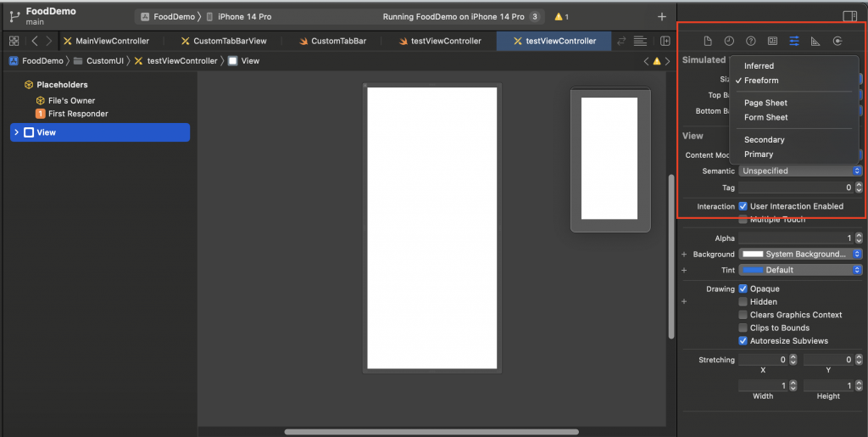Open the Tint Default dropdown
Viewport: 868px width, 437px height.
(x=800, y=270)
